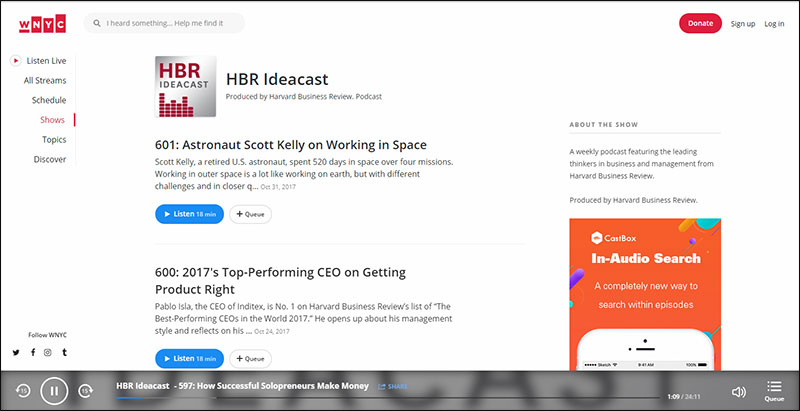Open WNYC Instagram icon
The height and width of the screenshot is (411, 800).
coord(47,352)
